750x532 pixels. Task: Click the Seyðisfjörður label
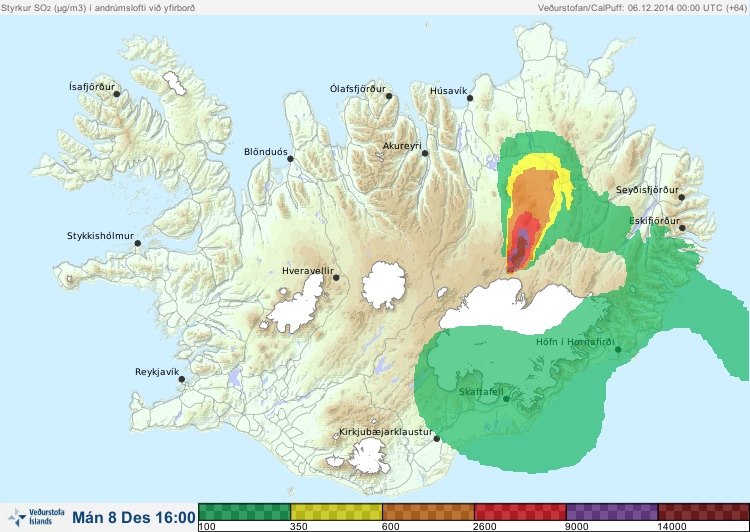(647, 190)
